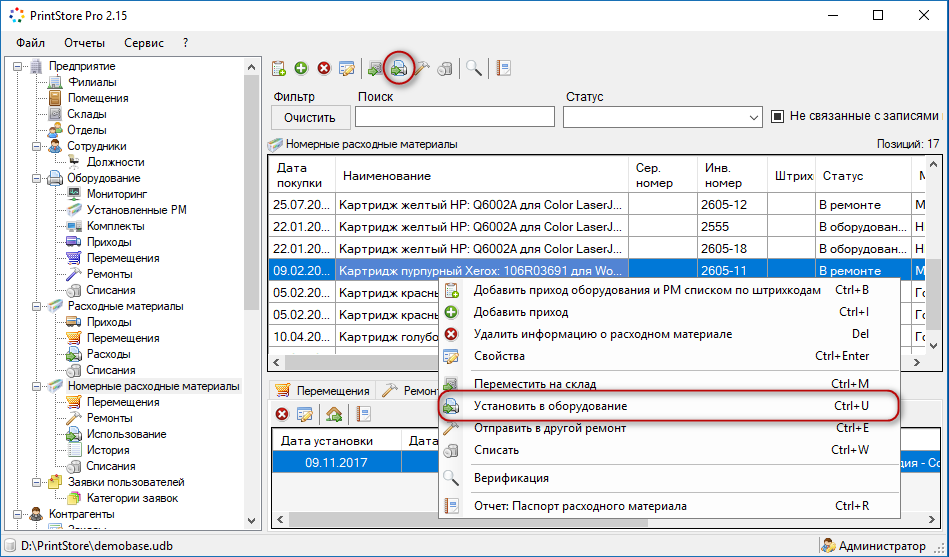Toggle the 'Не связанные с записями' checkbox

click(778, 117)
